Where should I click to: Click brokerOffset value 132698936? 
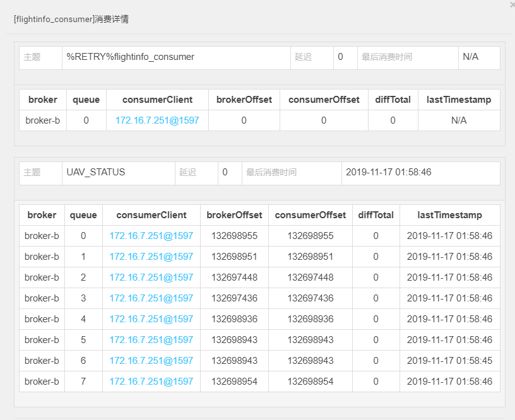pos(235,319)
